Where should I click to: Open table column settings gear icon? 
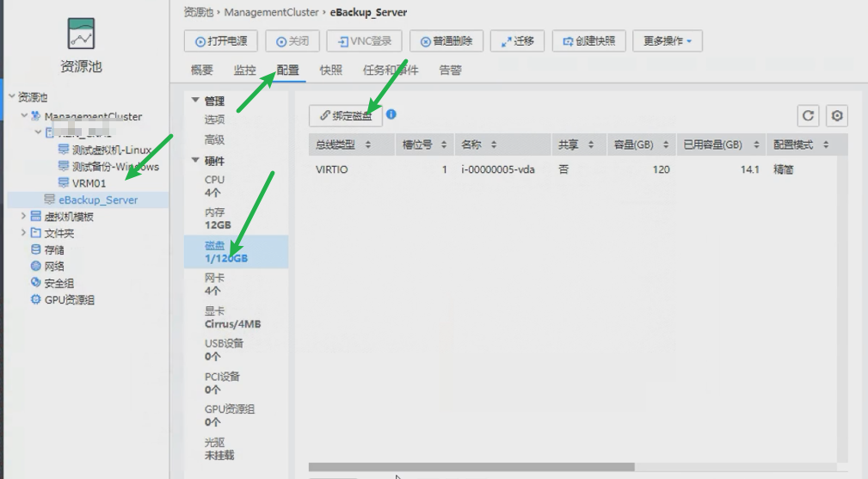pyautogui.click(x=836, y=116)
